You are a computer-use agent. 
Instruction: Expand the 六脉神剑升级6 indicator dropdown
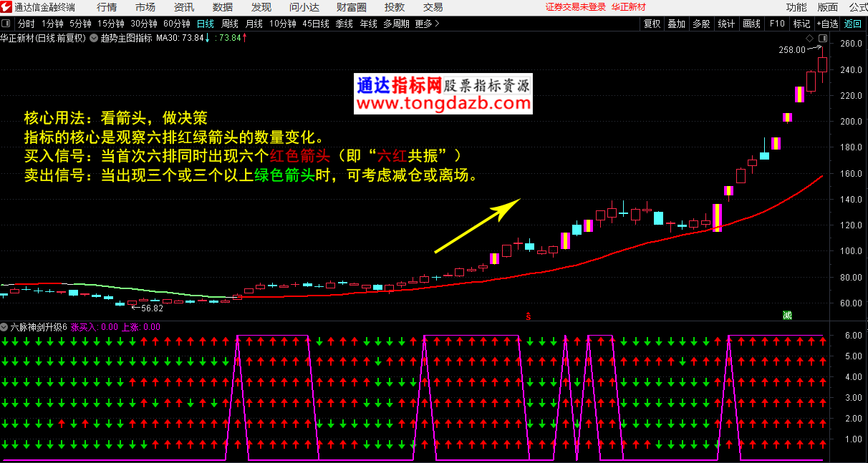(x=5, y=327)
